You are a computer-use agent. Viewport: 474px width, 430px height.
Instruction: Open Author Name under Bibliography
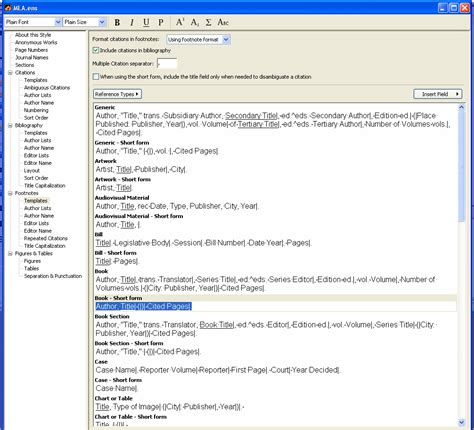(x=39, y=148)
